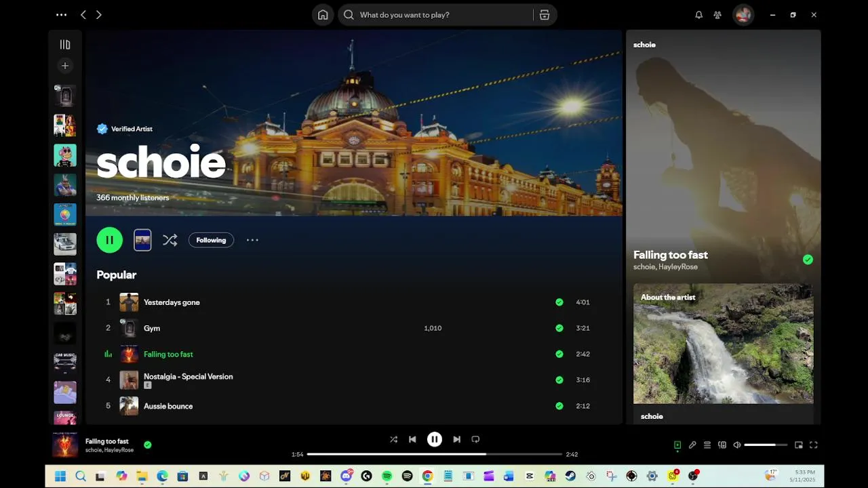Open Friend Activity icon
The width and height of the screenshot is (868, 488).
coord(717,15)
